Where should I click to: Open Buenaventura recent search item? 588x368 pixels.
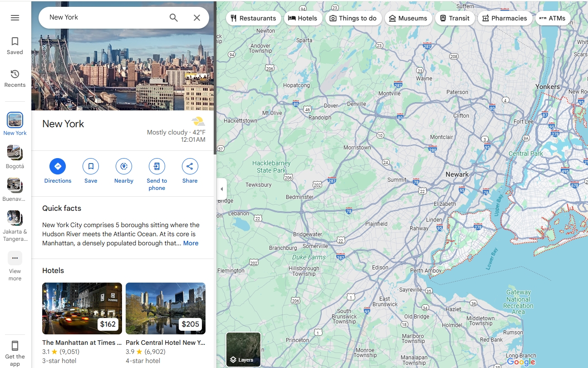[x=15, y=190]
